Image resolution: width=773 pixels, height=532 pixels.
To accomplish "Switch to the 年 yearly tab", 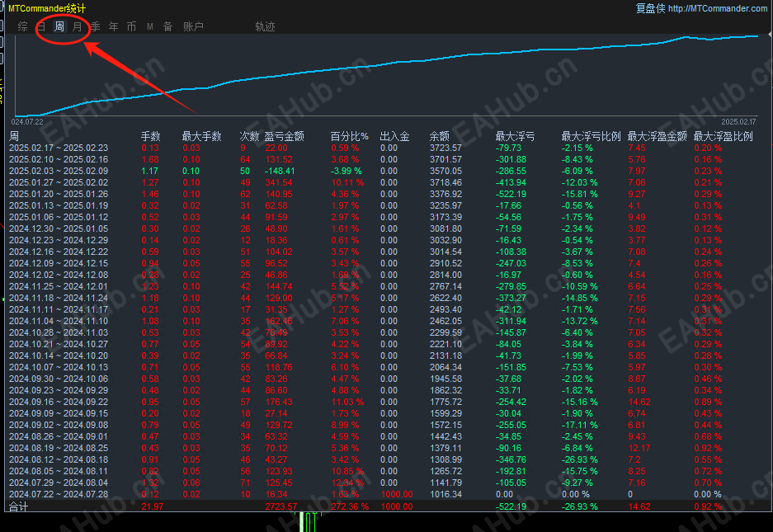I will pos(113,26).
